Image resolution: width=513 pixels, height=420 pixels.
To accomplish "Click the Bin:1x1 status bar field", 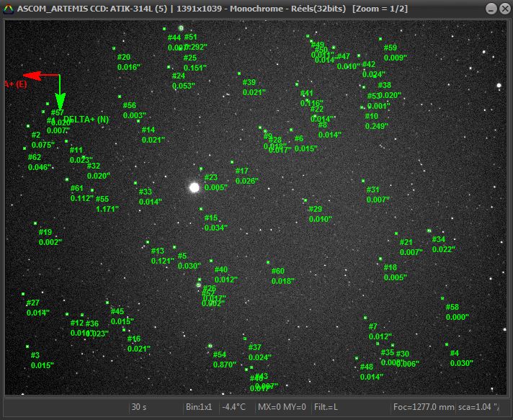I will [x=199, y=407].
